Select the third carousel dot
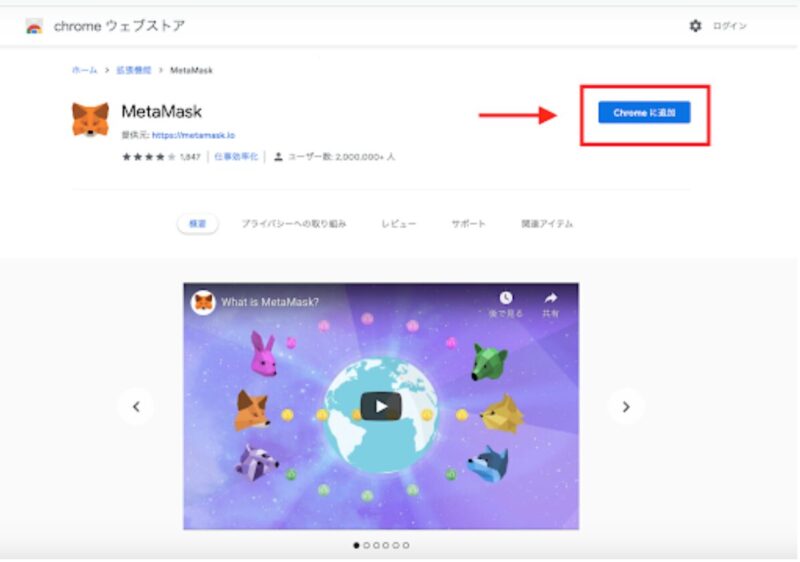The height and width of the screenshot is (562, 800). (x=376, y=545)
